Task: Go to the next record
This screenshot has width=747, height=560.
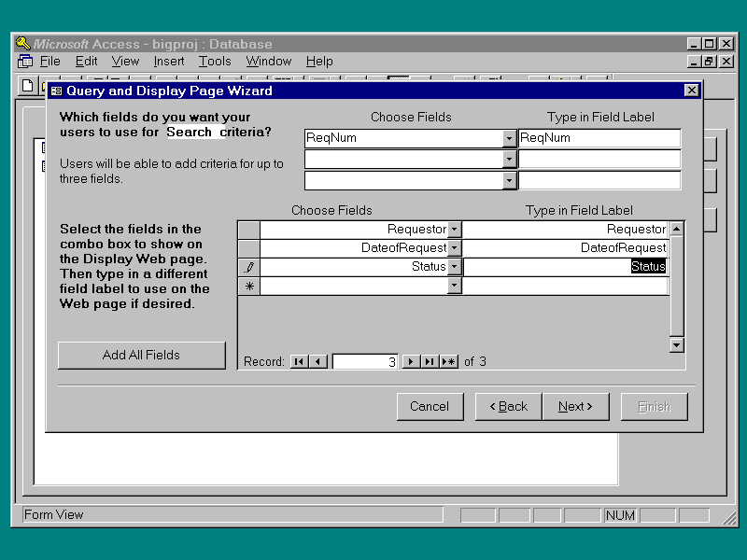Action: coord(411,361)
